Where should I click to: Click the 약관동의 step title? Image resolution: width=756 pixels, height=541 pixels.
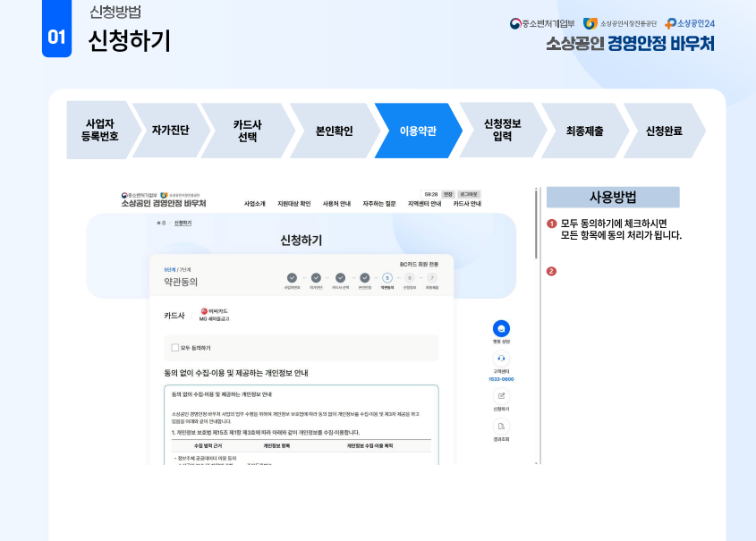pos(181,282)
